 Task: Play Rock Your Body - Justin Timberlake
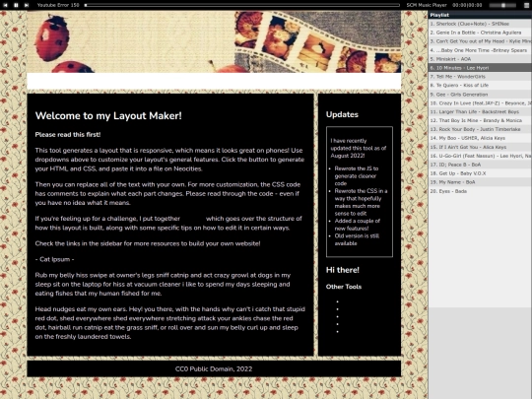[480, 129]
